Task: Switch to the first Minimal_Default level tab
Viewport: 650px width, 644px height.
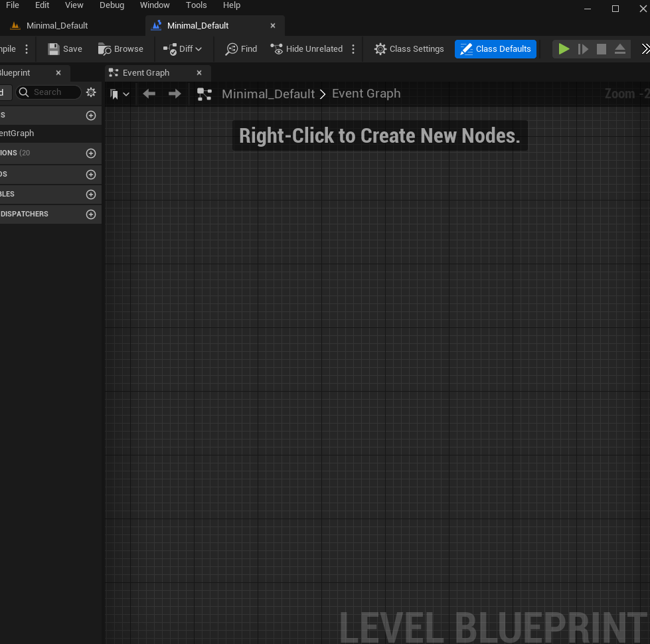Action: click(57, 26)
